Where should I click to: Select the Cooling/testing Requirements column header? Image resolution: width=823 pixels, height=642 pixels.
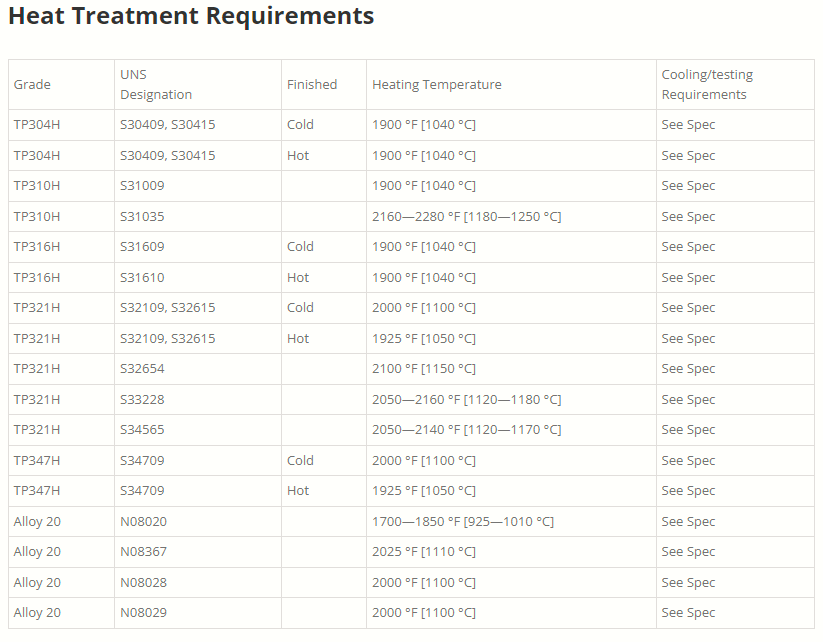point(707,85)
